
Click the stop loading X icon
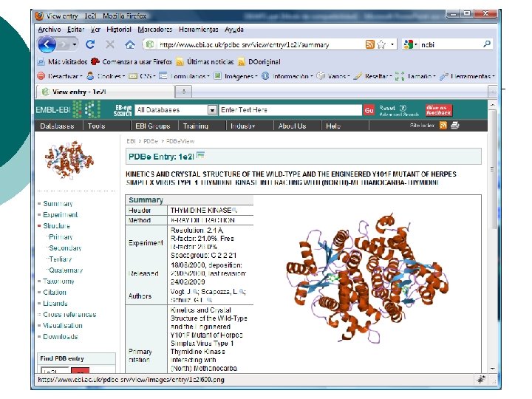click(109, 44)
